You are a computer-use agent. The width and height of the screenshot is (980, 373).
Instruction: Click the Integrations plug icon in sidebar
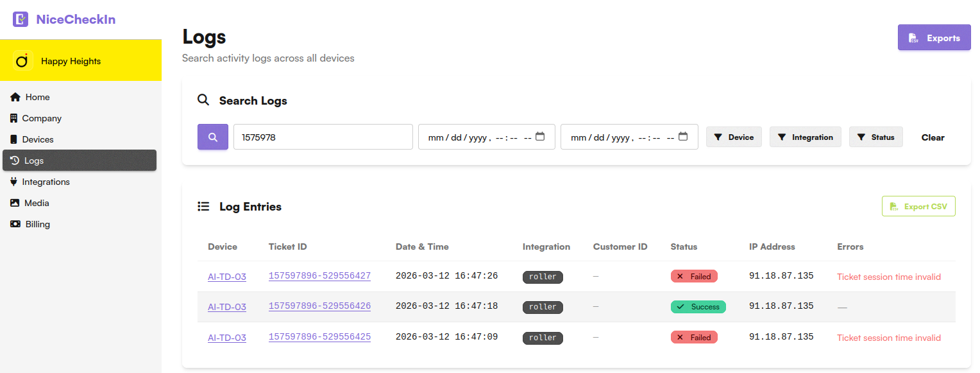coord(14,182)
